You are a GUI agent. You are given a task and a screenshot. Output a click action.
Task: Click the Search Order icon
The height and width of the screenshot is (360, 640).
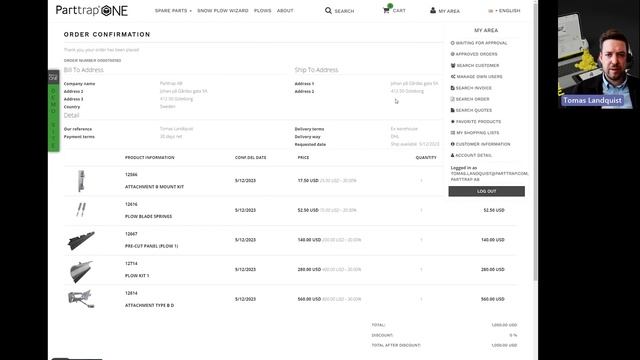tap(452, 99)
